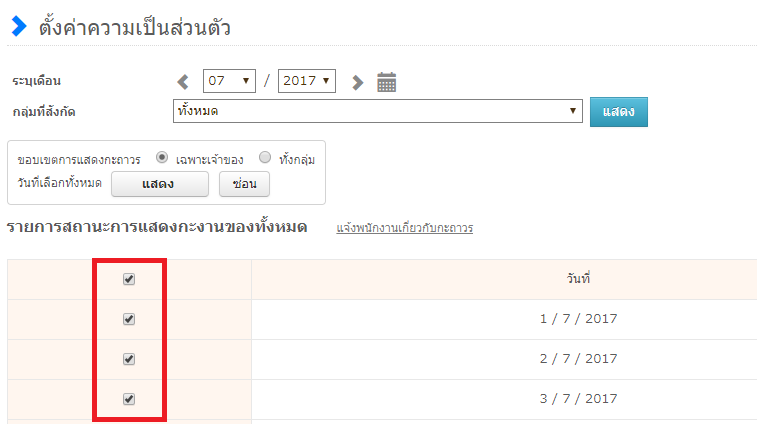Uncheck the checkbox for 1 / 7 / 2017
Image resolution: width=757 pixels, height=424 pixels.
pos(129,319)
